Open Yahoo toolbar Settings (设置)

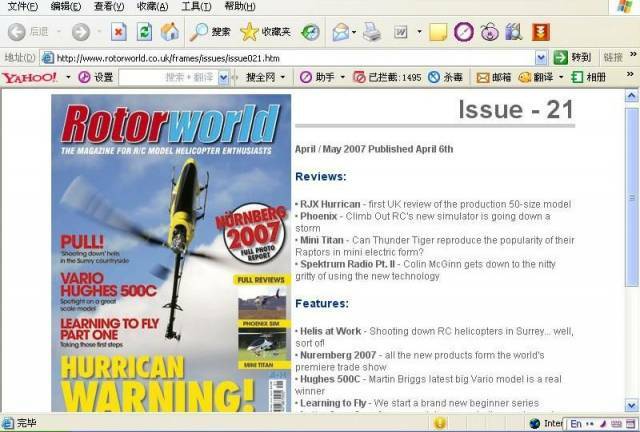(x=96, y=77)
